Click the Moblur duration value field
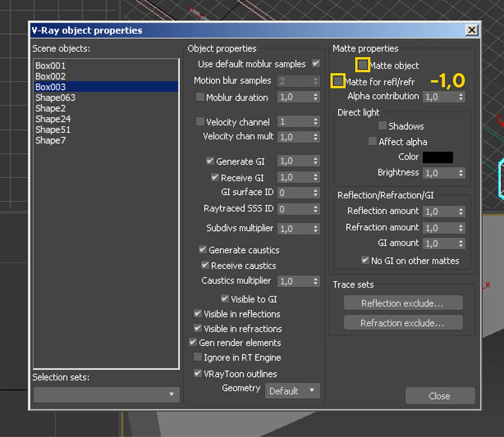This screenshot has height=437, width=504. click(295, 97)
